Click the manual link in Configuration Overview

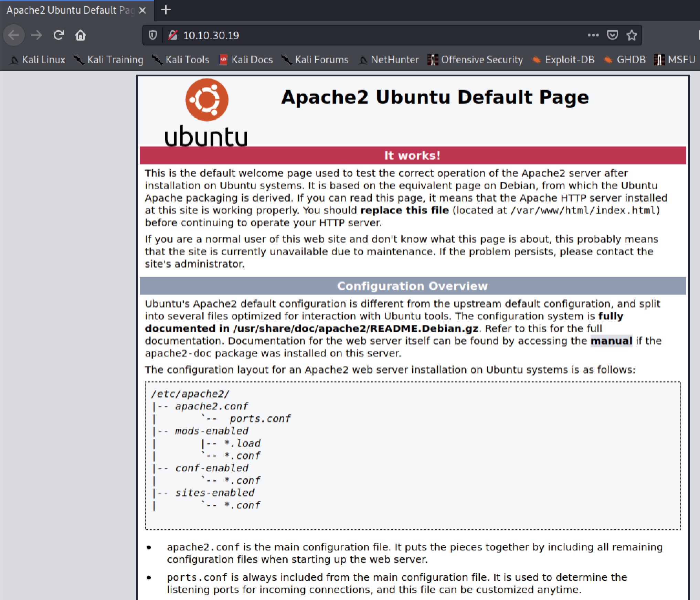(x=611, y=341)
